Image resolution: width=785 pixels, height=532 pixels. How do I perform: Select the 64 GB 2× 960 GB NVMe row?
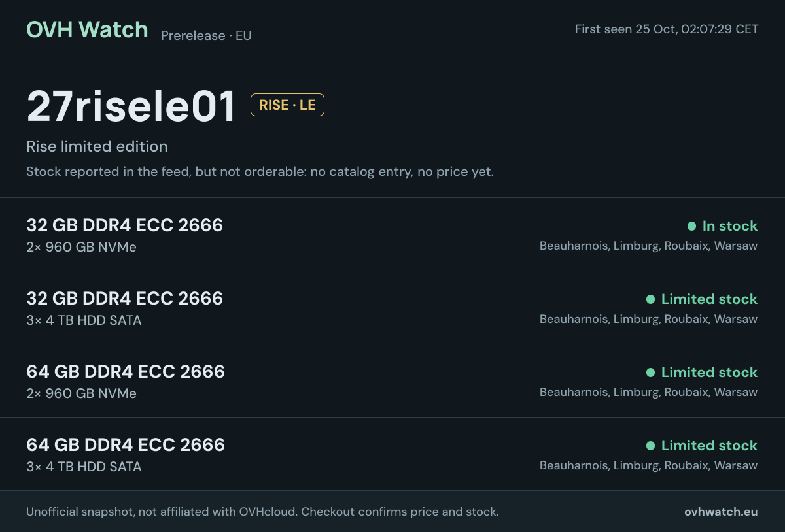click(x=392, y=381)
